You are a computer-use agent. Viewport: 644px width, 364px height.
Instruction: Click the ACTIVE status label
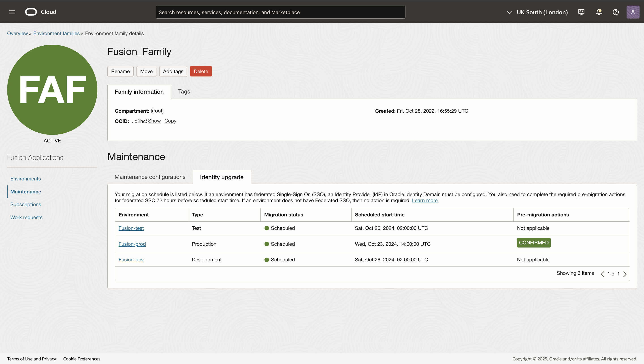tap(52, 141)
